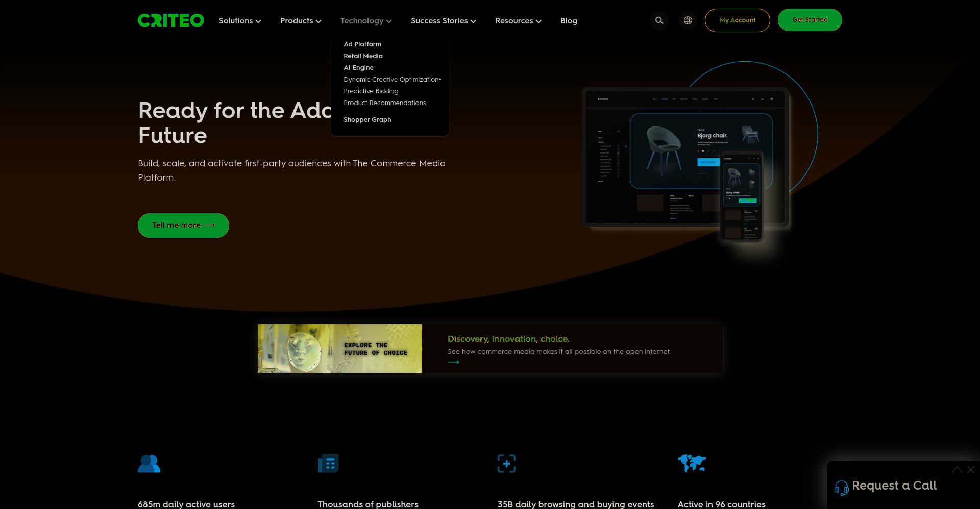
Task: Open the language globe icon
Action: tap(688, 20)
